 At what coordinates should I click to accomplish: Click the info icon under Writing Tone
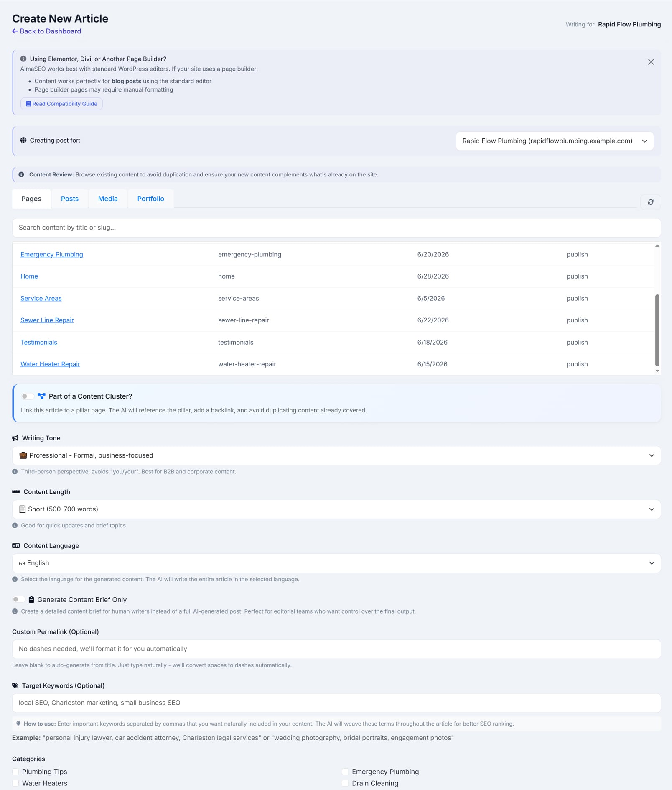click(x=15, y=472)
